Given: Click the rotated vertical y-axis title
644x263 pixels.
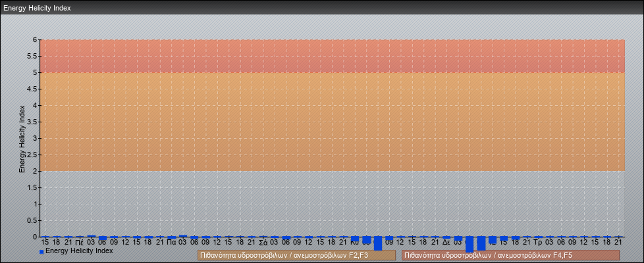Looking at the screenshot, I should tap(22, 138).
